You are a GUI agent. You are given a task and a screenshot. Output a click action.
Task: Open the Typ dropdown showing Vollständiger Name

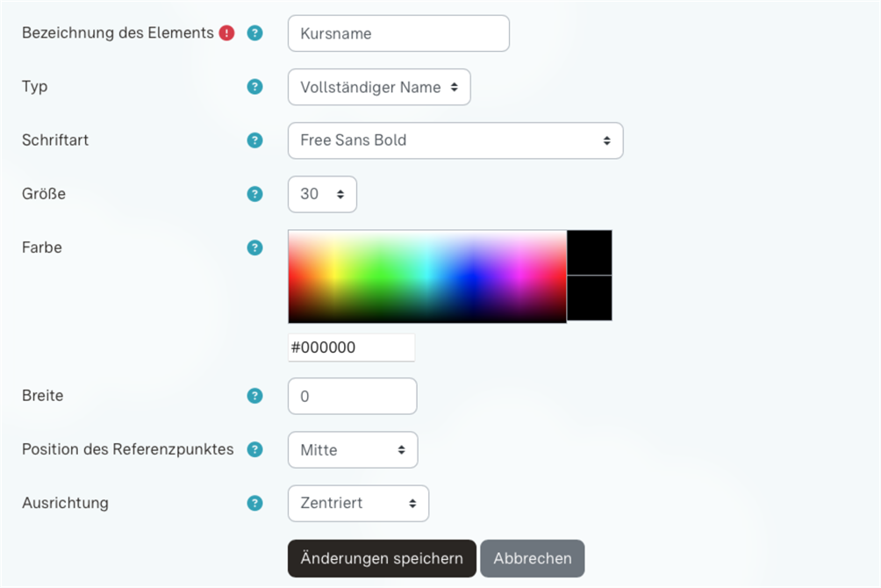click(x=379, y=87)
